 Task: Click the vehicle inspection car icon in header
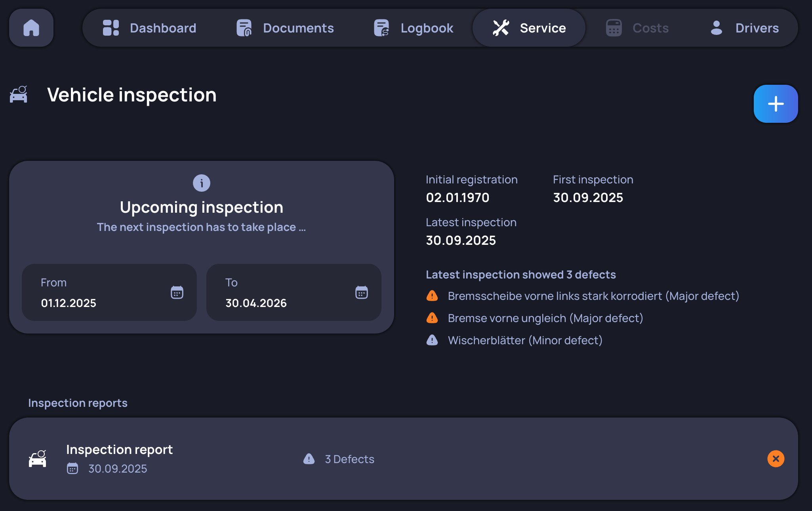(19, 95)
